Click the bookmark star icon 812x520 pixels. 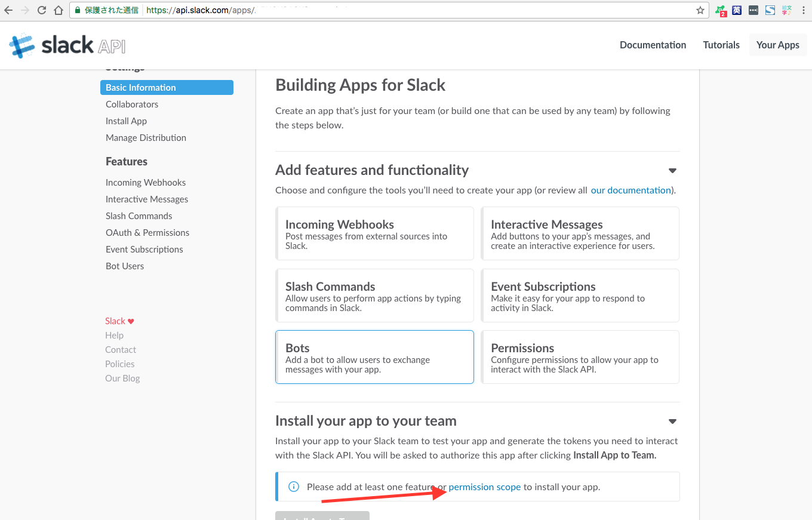click(700, 10)
